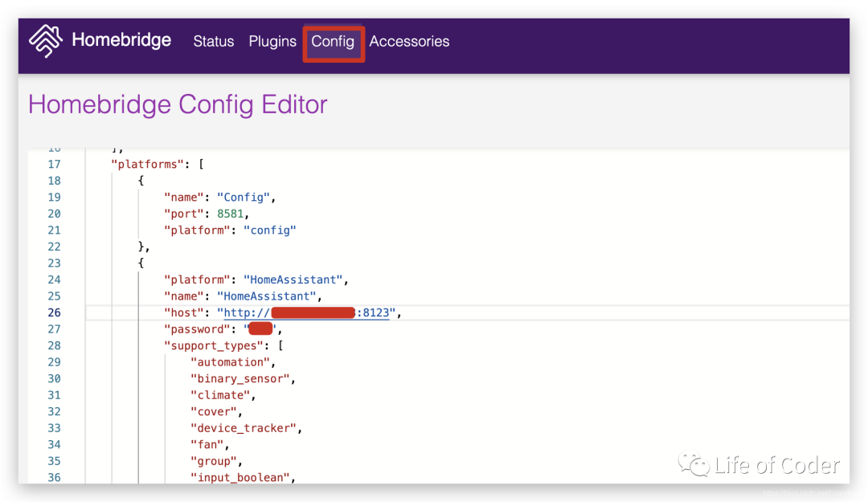Click the "device_tracker" entry

point(244,428)
